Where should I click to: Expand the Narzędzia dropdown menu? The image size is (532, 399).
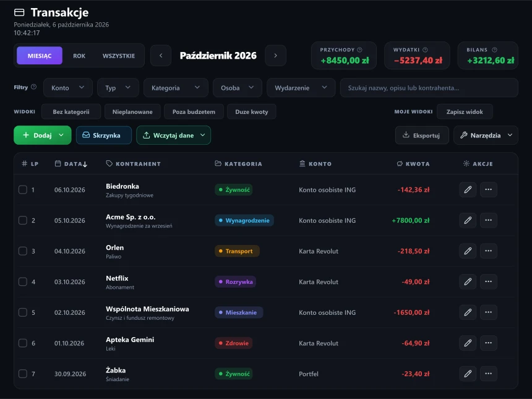tap(486, 135)
